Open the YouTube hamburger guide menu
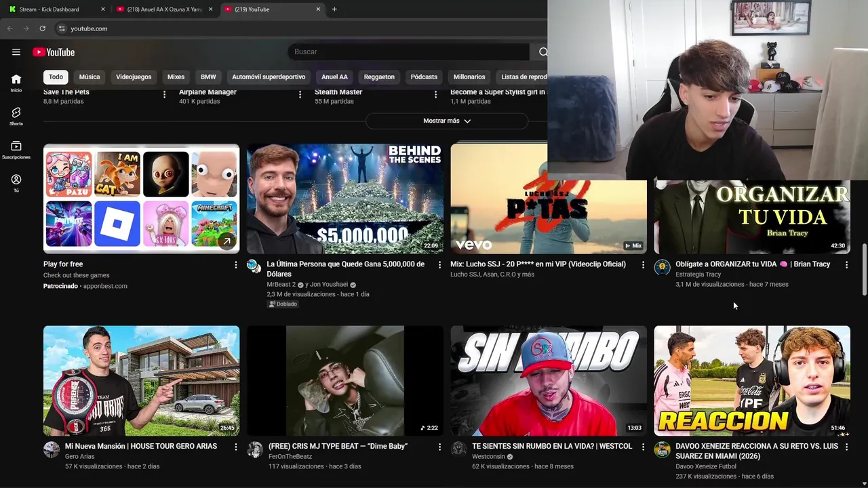 coord(16,52)
